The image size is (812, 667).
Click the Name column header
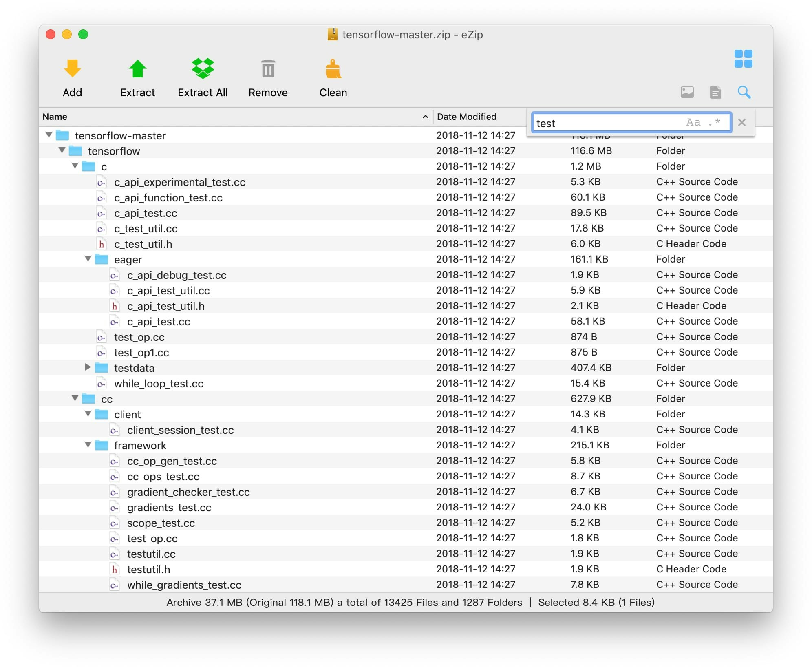click(55, 117)
